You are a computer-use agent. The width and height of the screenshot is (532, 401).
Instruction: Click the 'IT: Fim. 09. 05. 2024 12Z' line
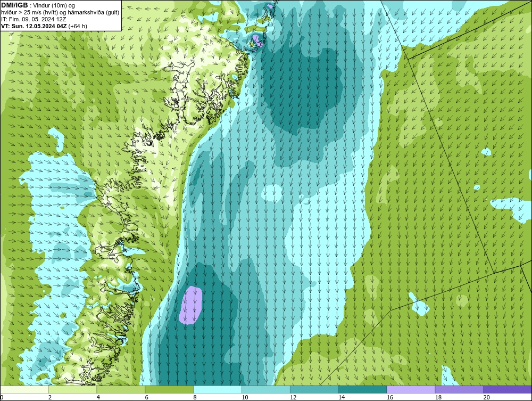[35, 19]
